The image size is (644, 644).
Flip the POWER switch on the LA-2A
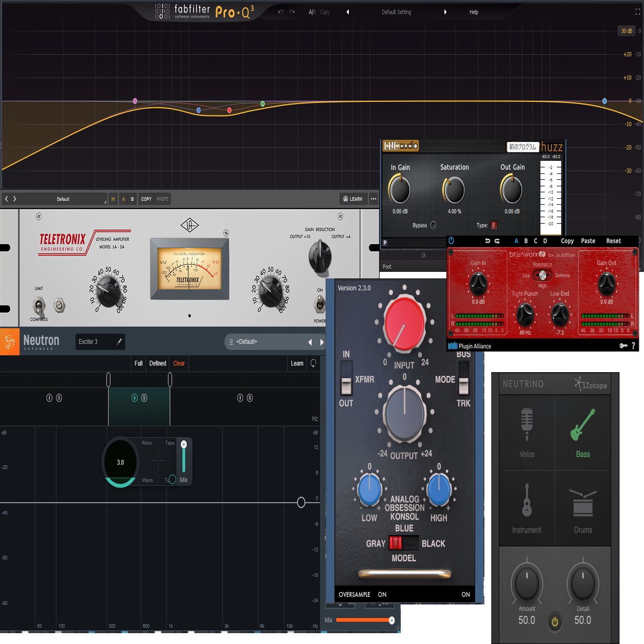click(319, 305)
